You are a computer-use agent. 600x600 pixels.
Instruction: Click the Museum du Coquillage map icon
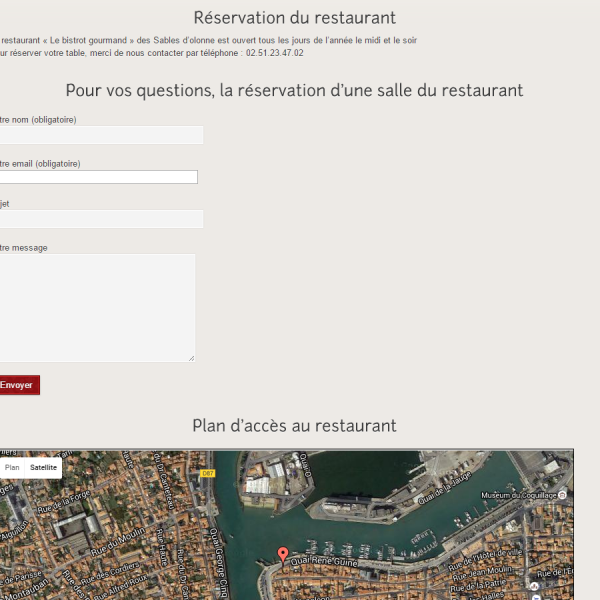coord(562,495)
